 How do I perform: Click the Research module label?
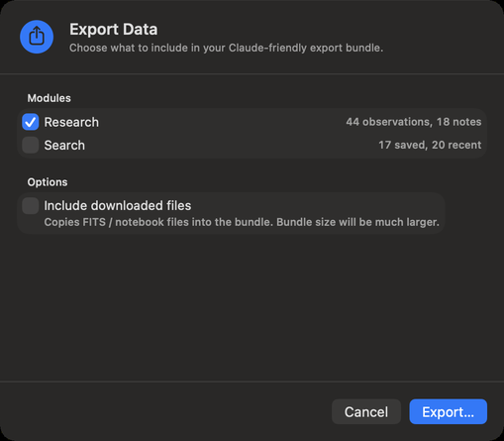tap(71, 122)
